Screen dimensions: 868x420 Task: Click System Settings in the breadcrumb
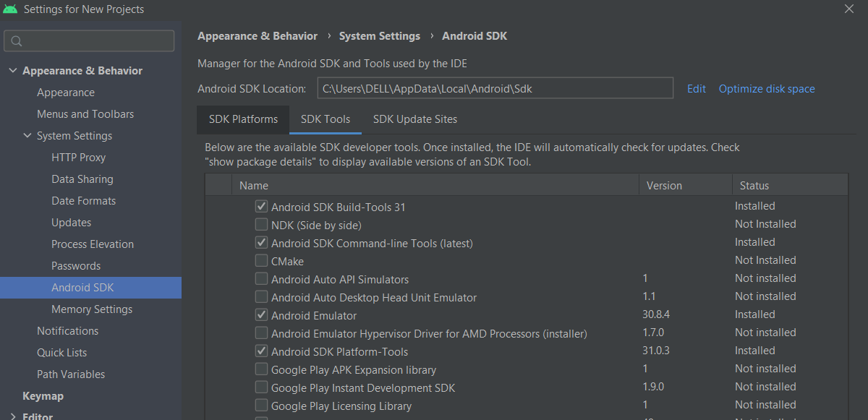380,36
